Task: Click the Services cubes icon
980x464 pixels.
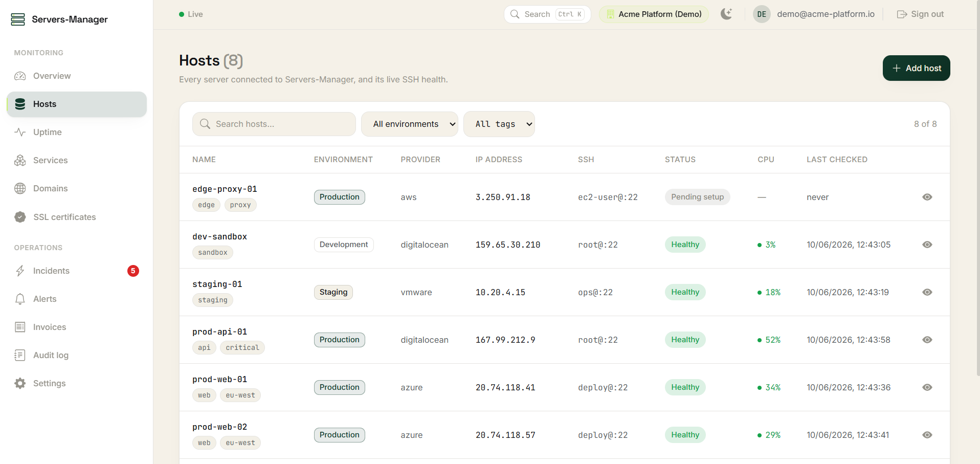Action: pyautogui.click(x=20, y=160)
